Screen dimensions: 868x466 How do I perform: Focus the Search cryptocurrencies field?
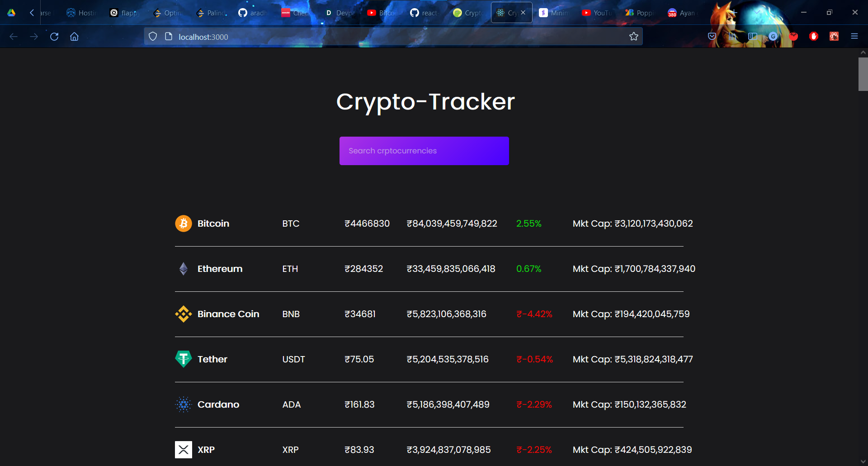coord(424,151)
